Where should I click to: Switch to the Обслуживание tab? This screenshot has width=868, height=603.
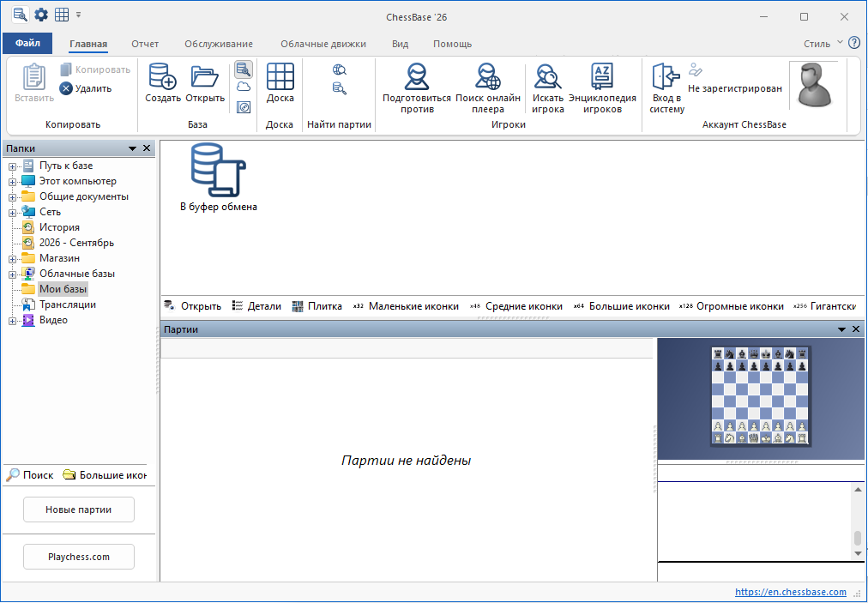[x=219, y=44]
